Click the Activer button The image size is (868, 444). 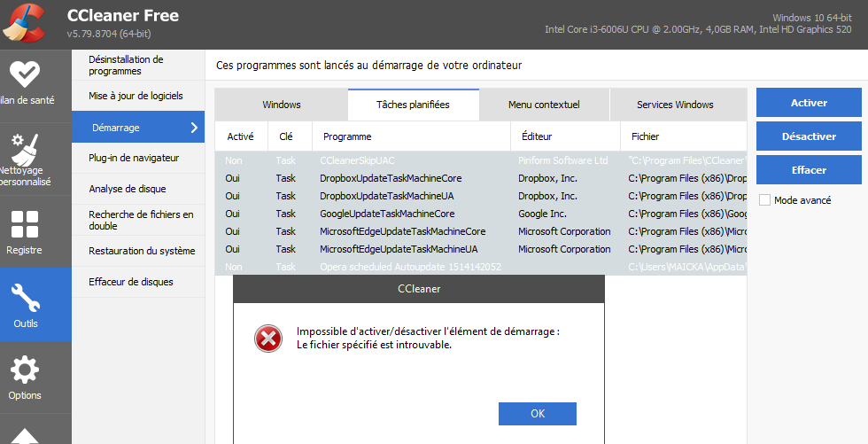click(809, 103)
